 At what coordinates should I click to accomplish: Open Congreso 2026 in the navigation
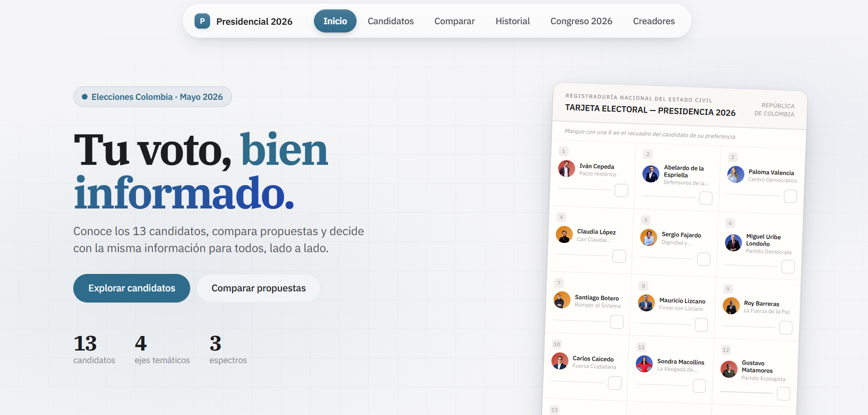click(x=581, y=21)
